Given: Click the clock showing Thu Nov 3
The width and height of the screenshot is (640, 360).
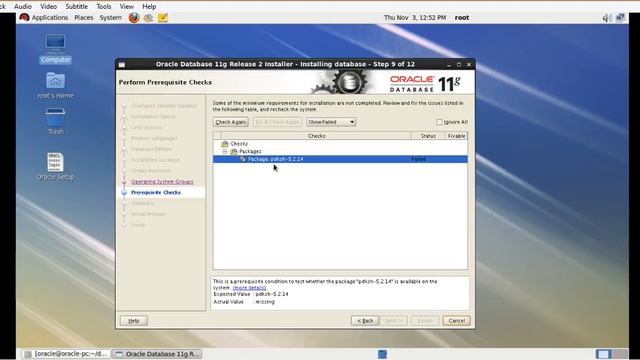Looking at the screenshot, I should [415, 18].
